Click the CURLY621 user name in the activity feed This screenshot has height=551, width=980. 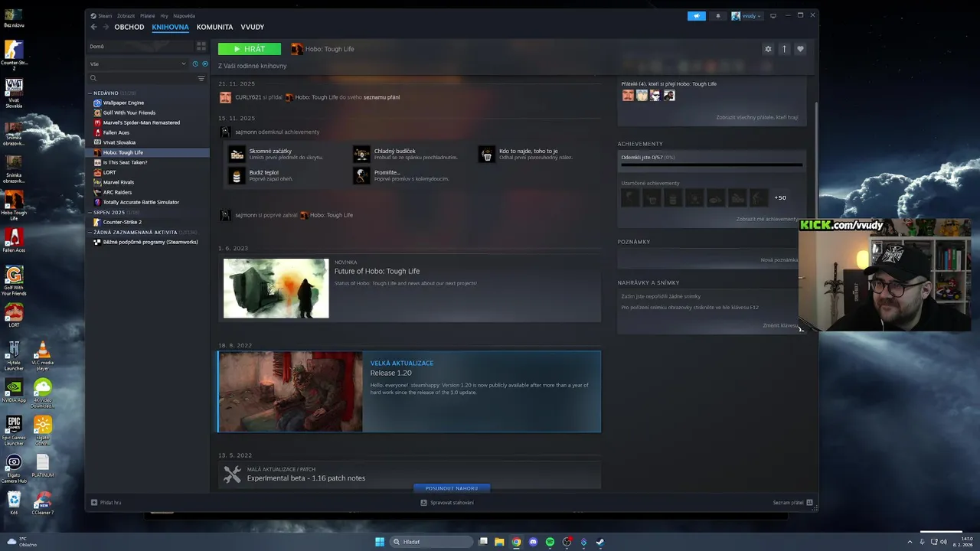(x=248, y=97)
